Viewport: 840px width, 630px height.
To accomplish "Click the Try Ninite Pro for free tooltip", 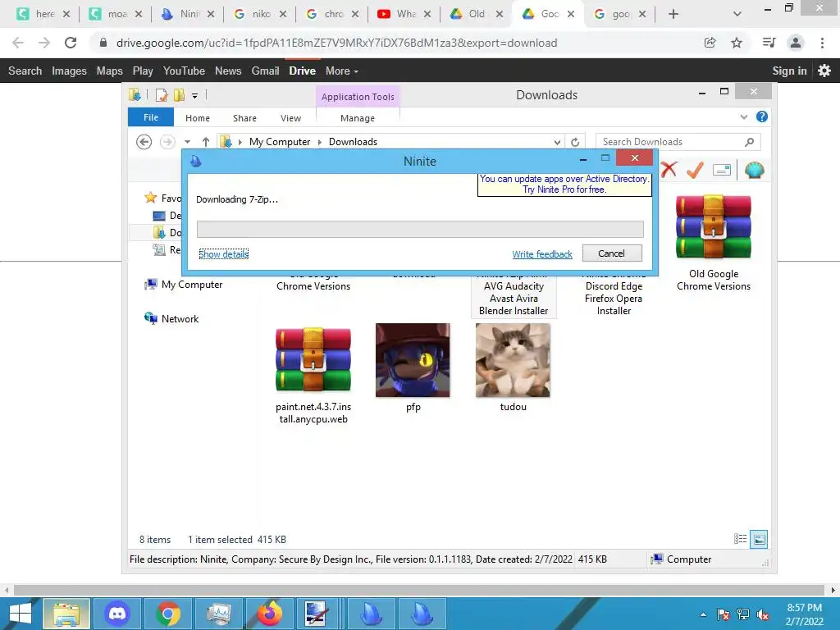I will tap(564, 185).
